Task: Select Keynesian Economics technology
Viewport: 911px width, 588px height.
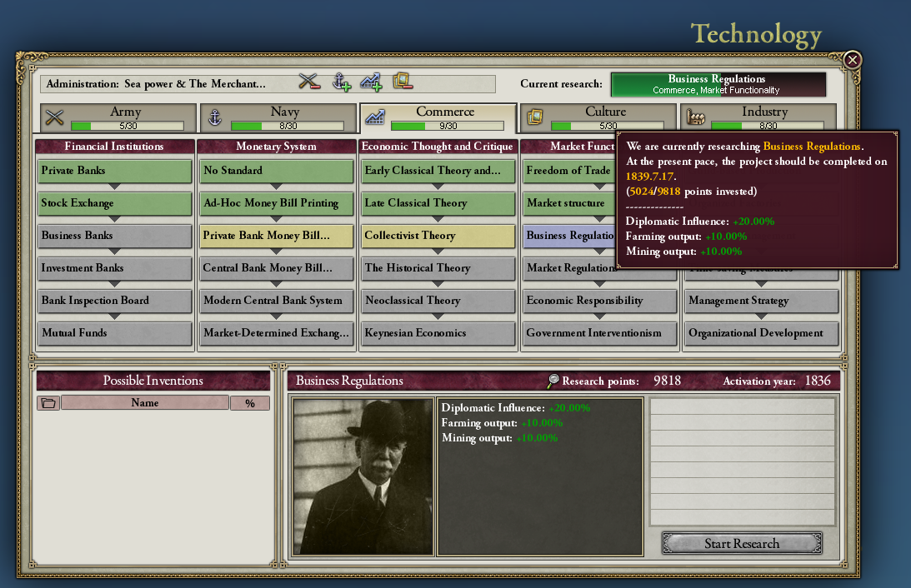Action: pyautogui.click(x=438, y=333)
